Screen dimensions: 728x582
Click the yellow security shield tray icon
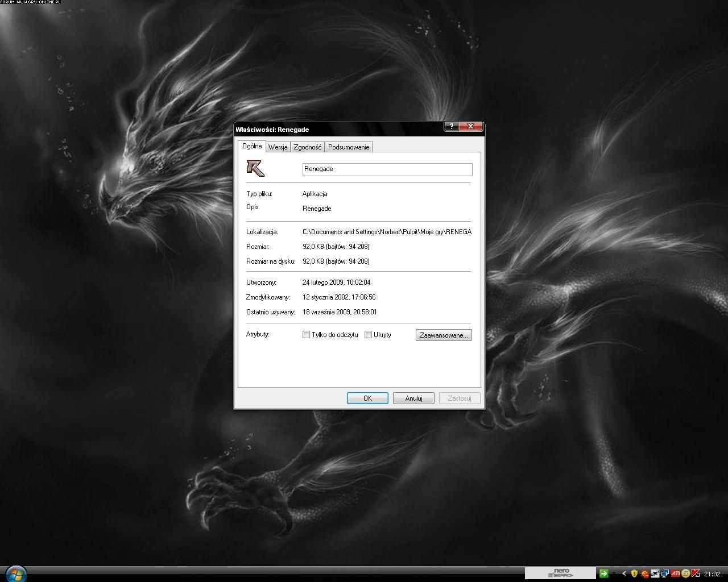[x=634, y=573]
